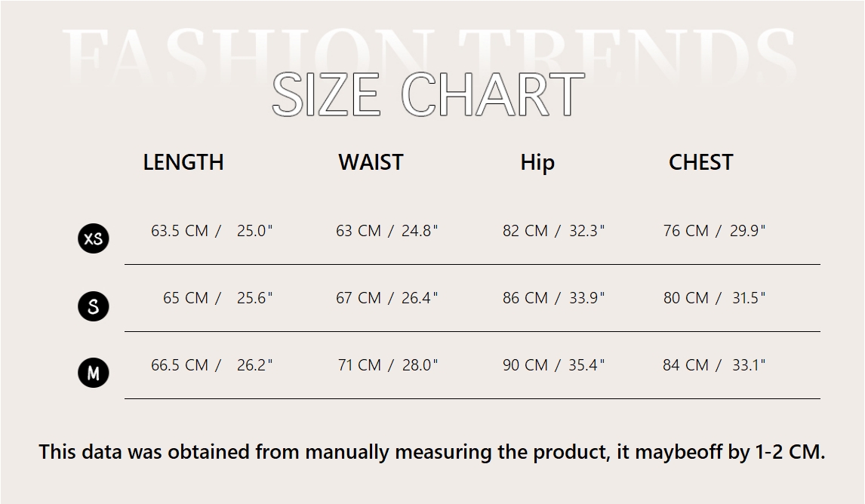865x504 pixels.
Task: Click the S size badge icon
Action: 94,306
